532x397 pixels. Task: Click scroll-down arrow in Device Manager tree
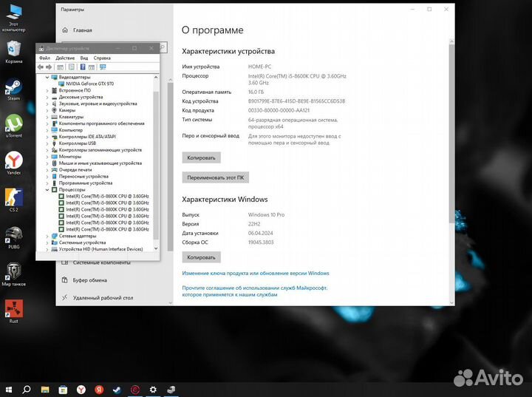tap(156, 248)
